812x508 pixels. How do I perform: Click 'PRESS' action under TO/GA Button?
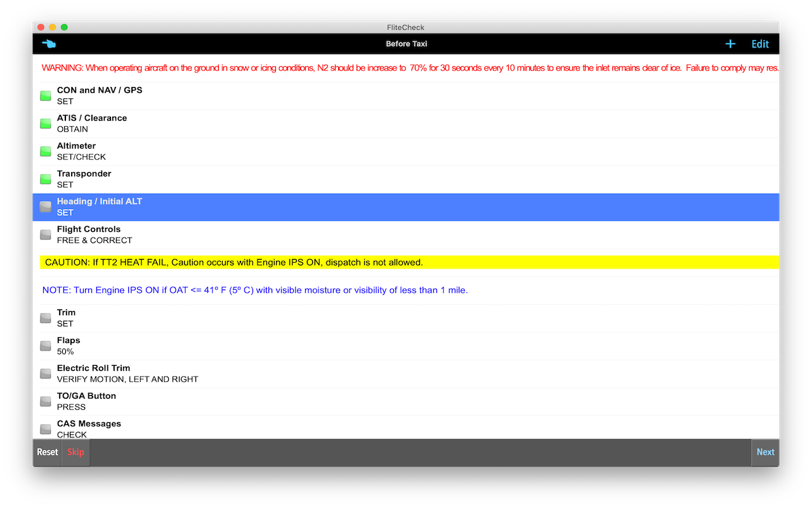[x=71, y=407]
